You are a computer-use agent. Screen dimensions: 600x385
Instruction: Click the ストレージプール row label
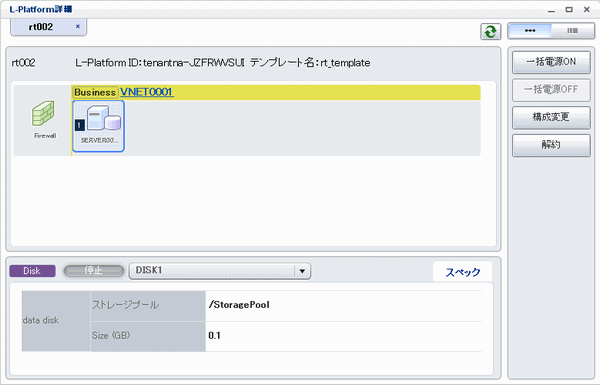click(125, 305)
